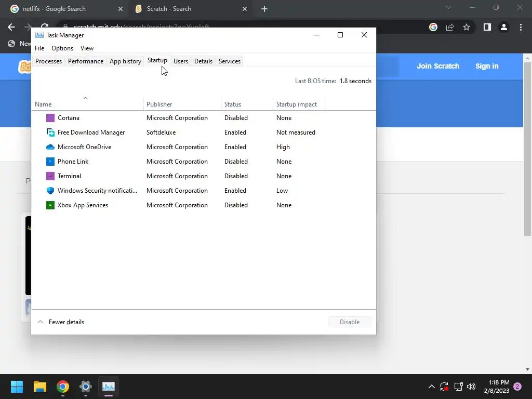
Task: Switch to Chrome on the taskbar
Action: point(63,387)
